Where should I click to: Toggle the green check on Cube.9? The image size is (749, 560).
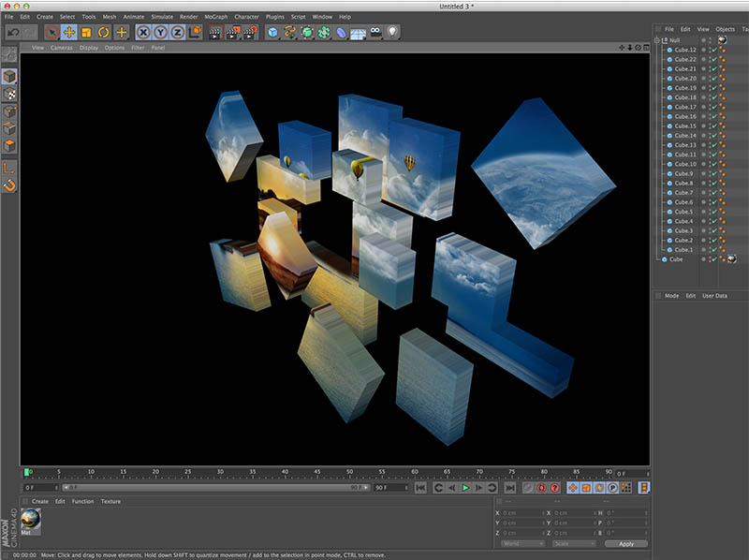714,173
